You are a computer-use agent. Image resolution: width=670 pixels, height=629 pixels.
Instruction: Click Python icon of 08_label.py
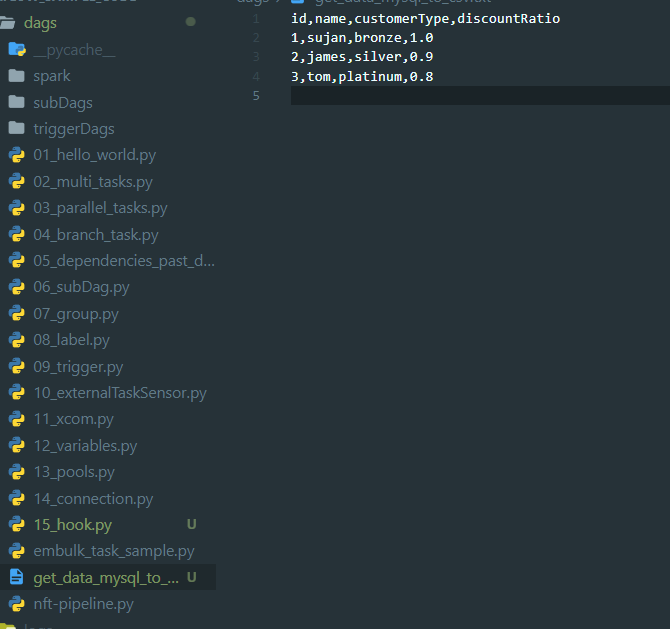click(17, 340)
